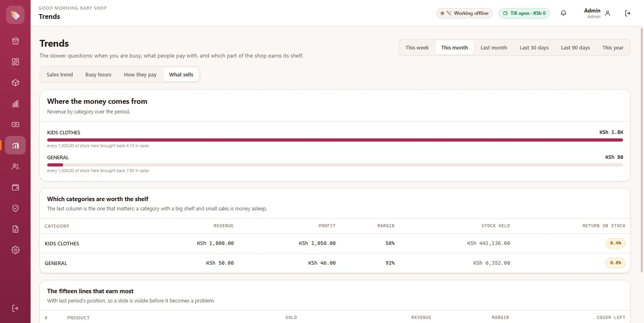The height and width of the screenshot is (323, 644).
Task: Click the sidebar sign-out icon at bottom
Action: coord(15,309)
